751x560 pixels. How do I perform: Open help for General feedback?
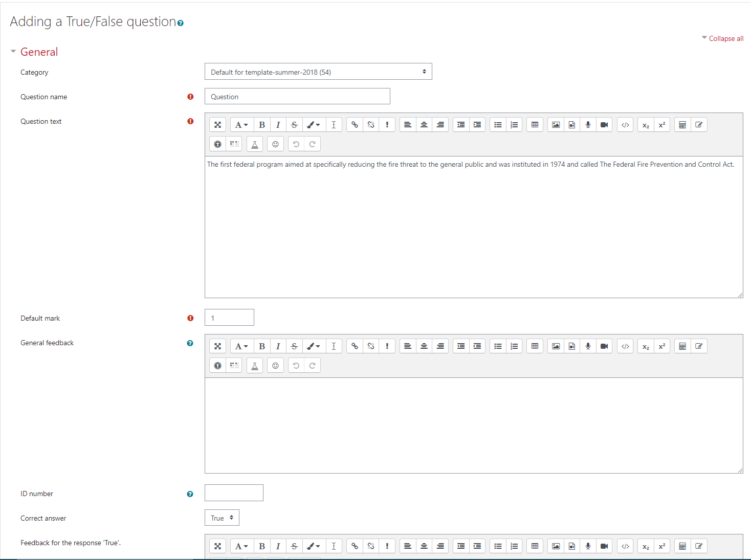click(x=190, y=343)
